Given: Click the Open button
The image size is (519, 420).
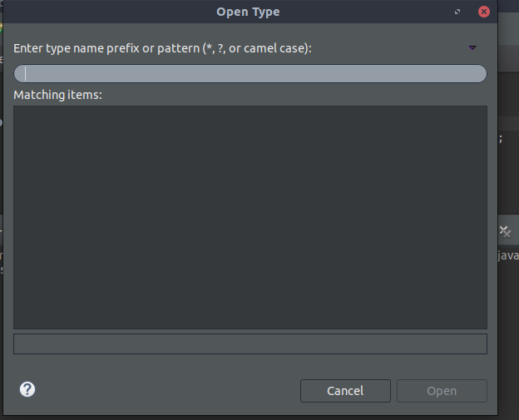Looking at the screenshot, I should pos(442,391).
